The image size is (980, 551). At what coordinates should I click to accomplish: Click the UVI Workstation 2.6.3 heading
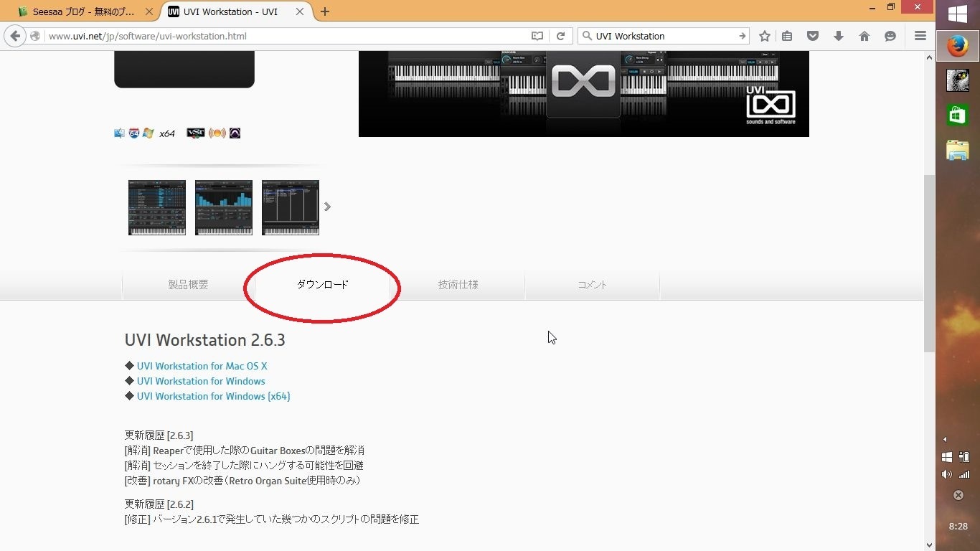205,340
